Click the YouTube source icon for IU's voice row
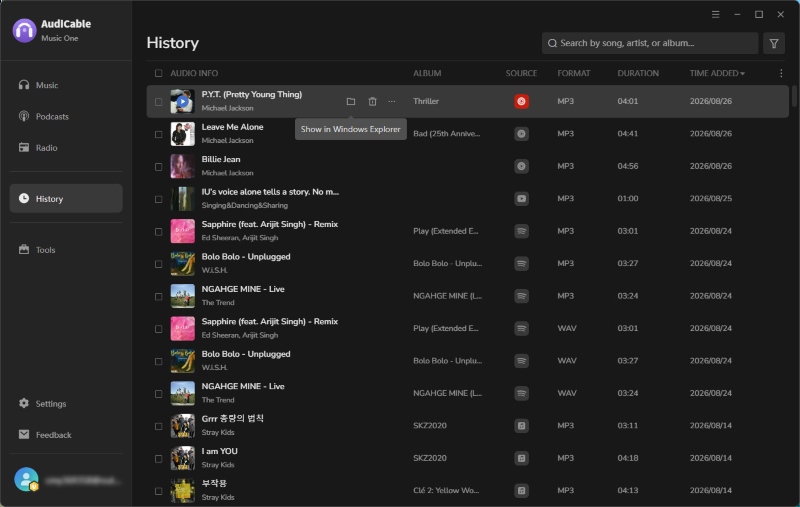The image size is (800, 507). pos(521,198)
